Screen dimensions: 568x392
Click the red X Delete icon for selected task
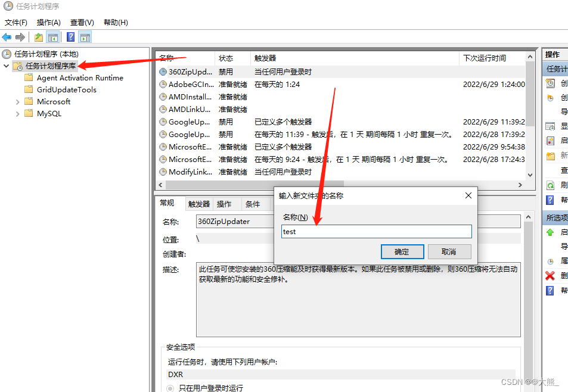(549, 275)
